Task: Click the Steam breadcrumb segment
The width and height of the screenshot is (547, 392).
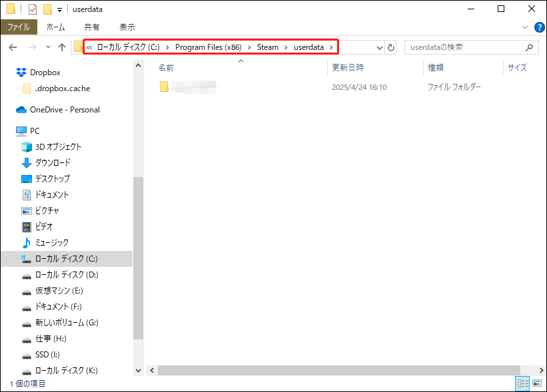Action: [268, 47]
